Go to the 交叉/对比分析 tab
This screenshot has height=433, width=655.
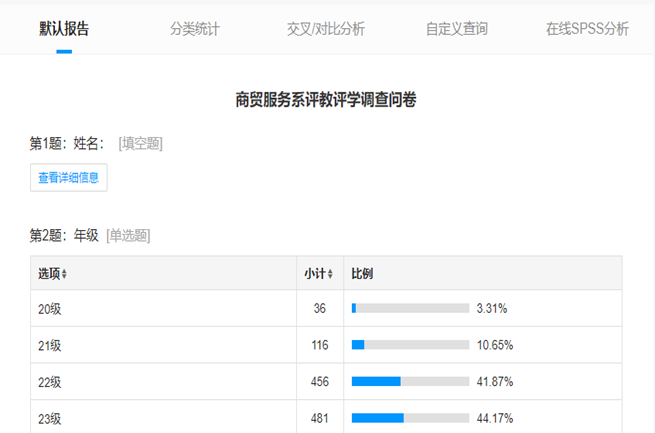point(326,28)
